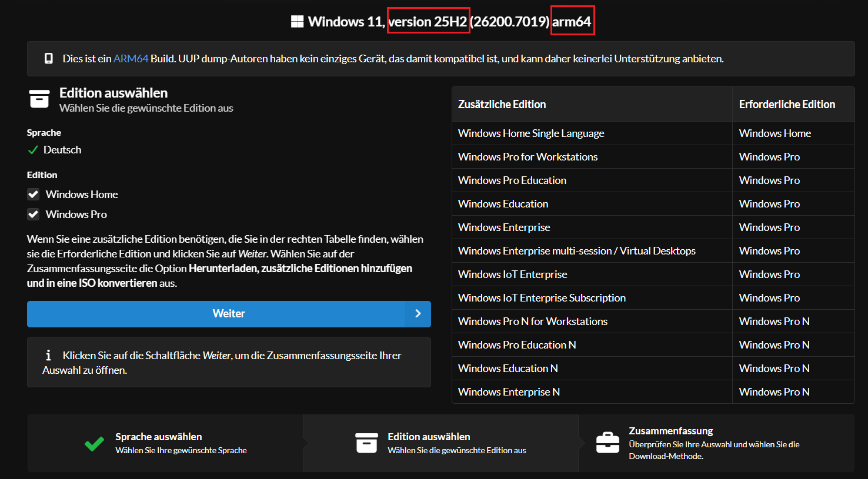
Task: Click archive icon in bottom Edition auswählen step
Action: [x=366, y=443]
